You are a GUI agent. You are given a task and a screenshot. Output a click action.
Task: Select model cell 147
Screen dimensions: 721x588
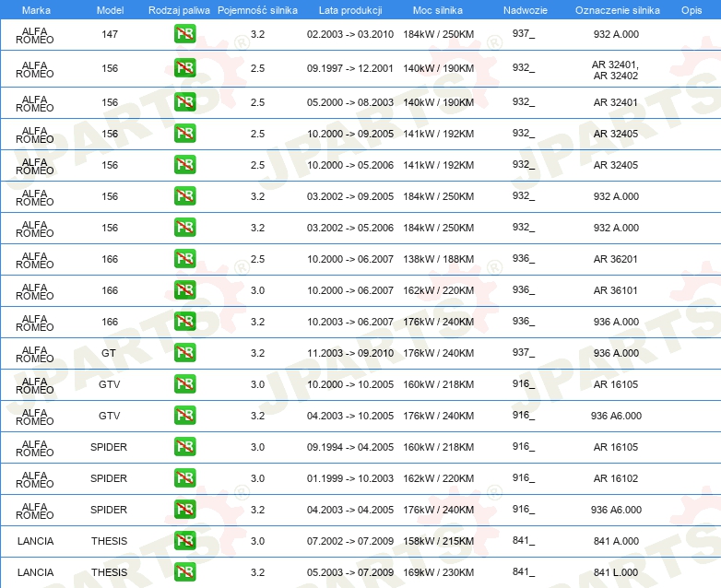pyautogui.click(x=110, y=34)
